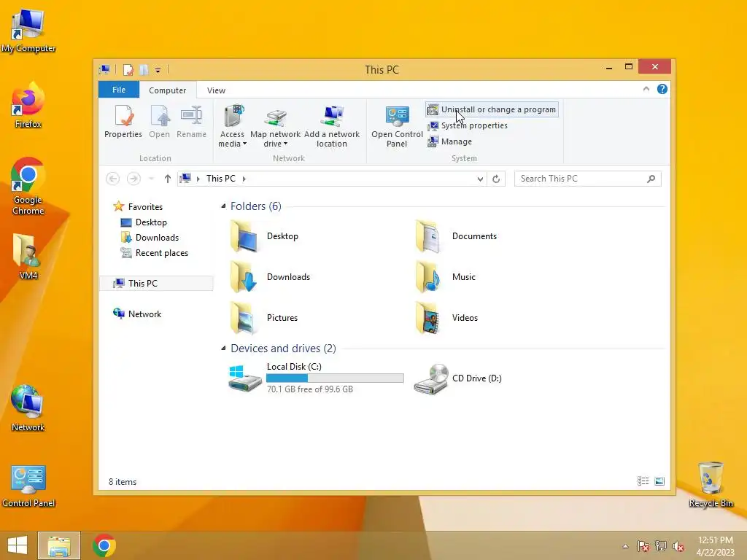
Task: Select the Downloads folder in Folders
Action: point(271,277)
